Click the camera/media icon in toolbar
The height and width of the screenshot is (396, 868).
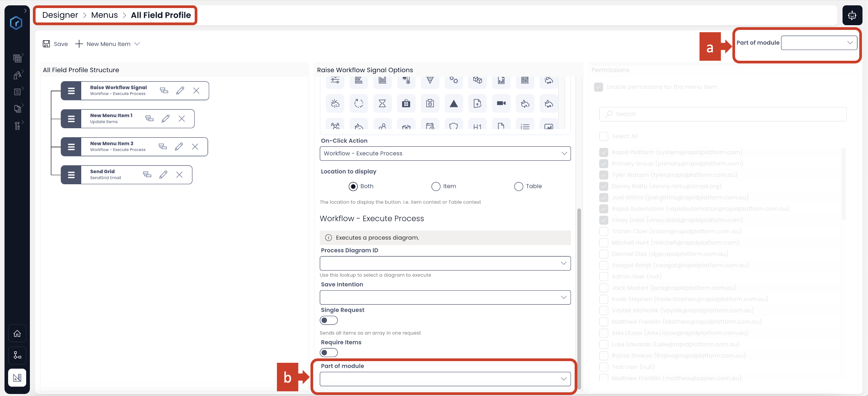point(501,104)
